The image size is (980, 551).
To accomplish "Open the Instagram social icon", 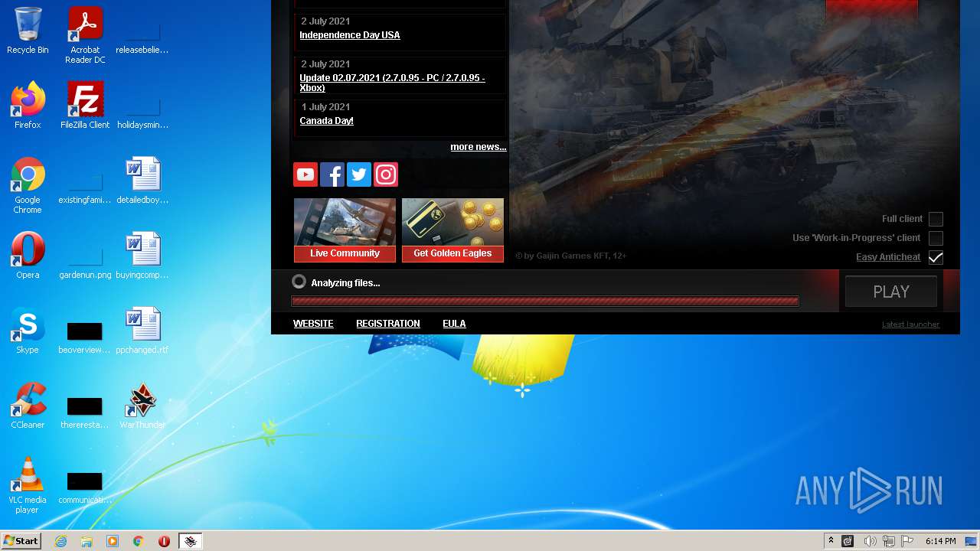I will pyautogui.click(x=386, y=174).
